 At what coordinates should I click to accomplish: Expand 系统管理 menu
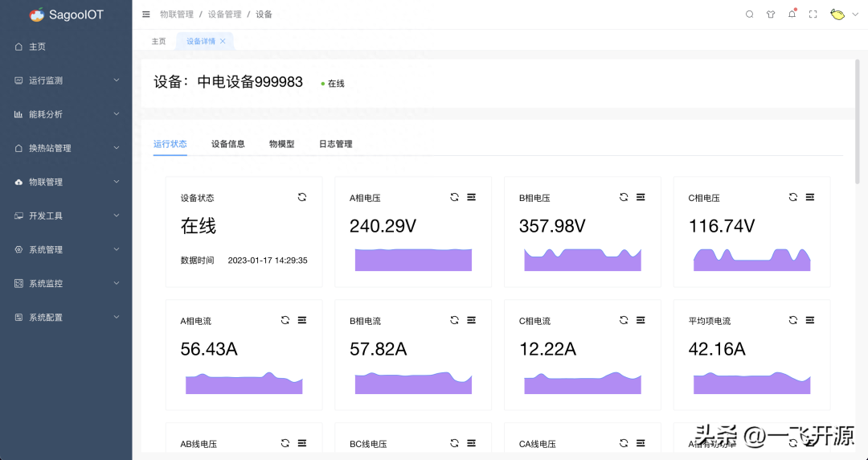(66, 250)
